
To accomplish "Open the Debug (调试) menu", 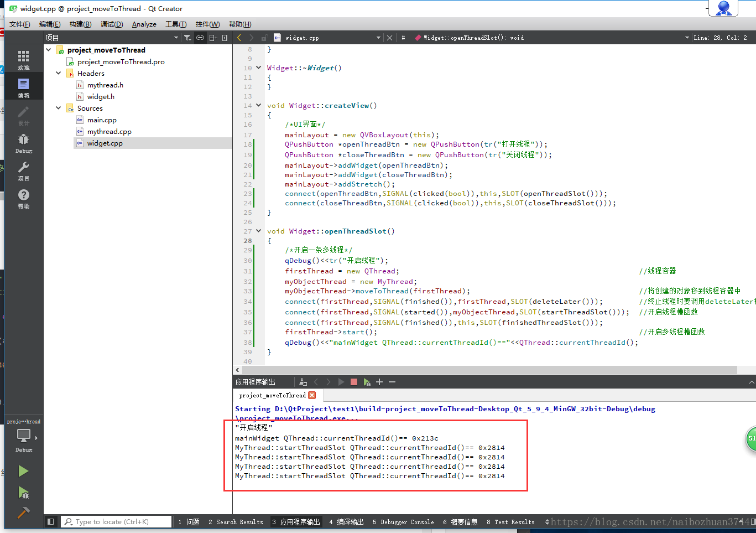I will 112,24.
